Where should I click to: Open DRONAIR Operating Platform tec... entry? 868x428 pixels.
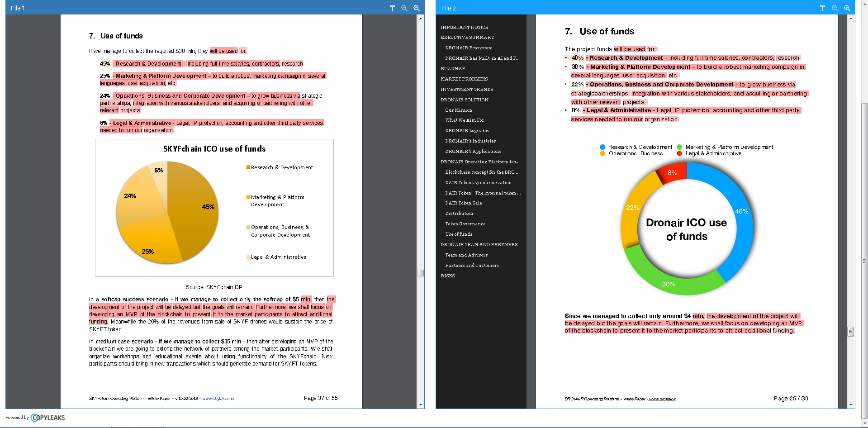(x=480, y=162)
